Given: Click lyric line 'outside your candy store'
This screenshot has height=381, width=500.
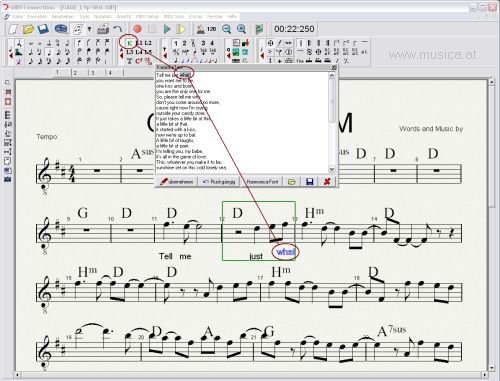Looking at the screenshot, I should [x=180, y=113].
